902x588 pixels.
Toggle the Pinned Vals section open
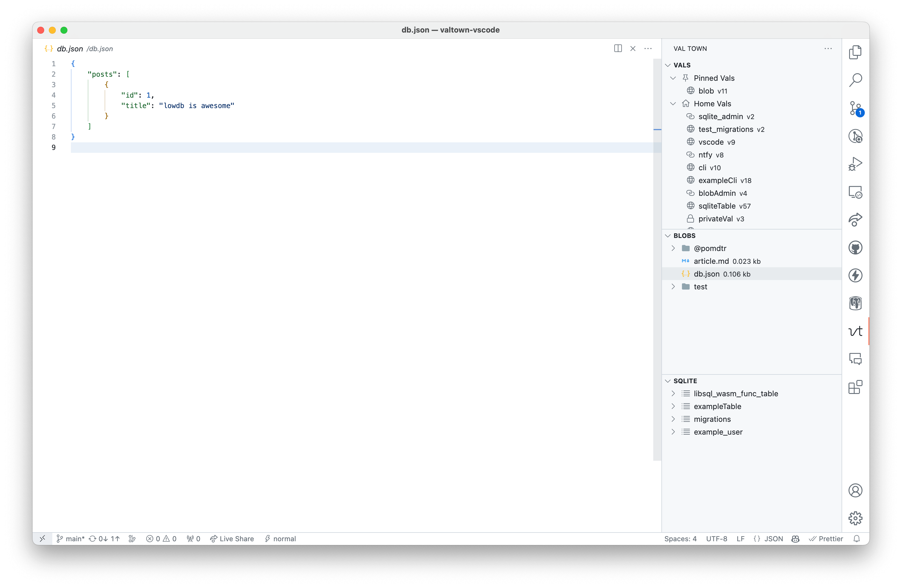(673, 78)
